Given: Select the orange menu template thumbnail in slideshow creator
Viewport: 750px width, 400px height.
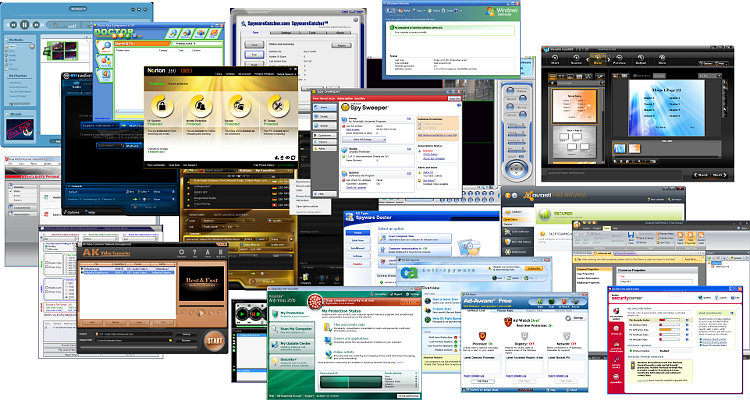Looking at the screenshot, I should pos(574,105).
